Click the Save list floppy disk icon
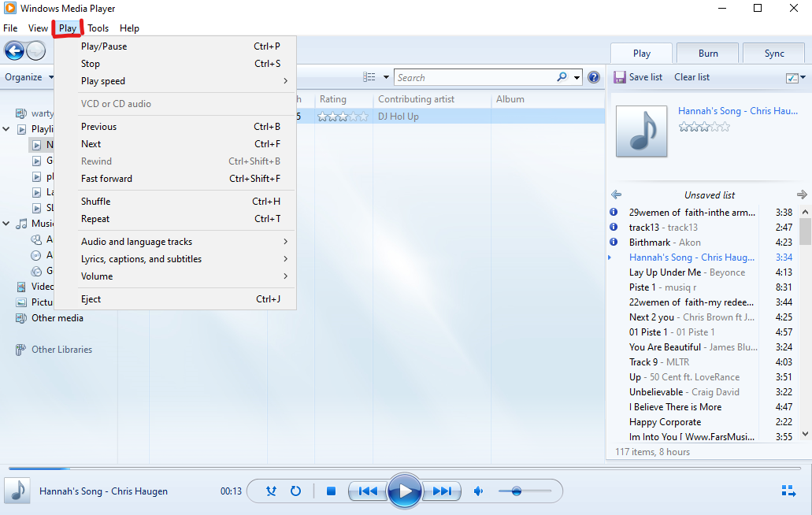Image resolution: width=812 pixels, height=515 pixels. click(619, 77)
